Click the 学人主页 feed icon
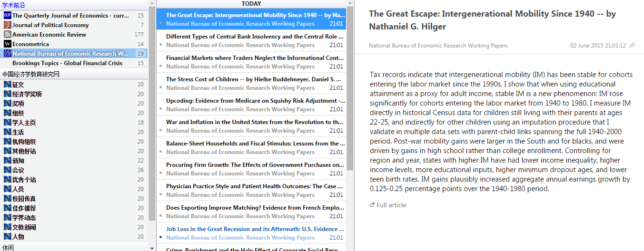This screenshot has height=251, width=644. point(7,123)
